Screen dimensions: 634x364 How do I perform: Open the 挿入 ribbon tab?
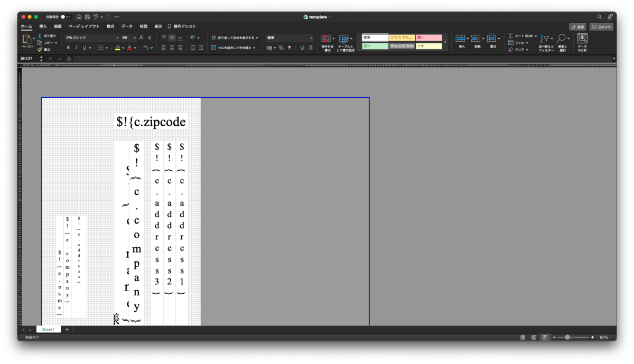point(43,26)
